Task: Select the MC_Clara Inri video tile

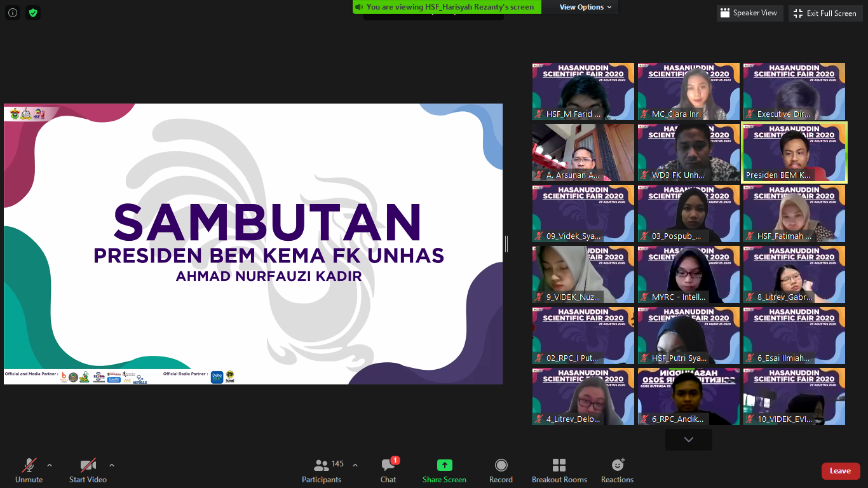Action: click(x=689, y=91)
